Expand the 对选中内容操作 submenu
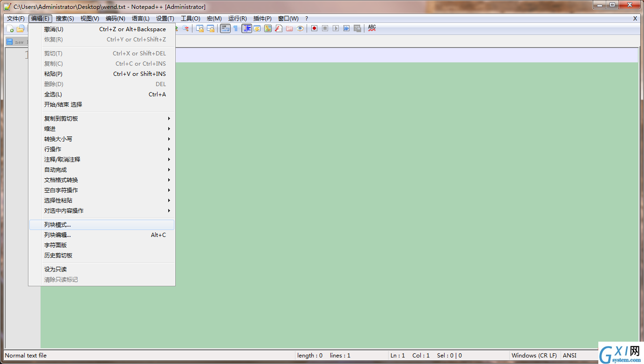644x364 pixels. pyautogui.click(x=102, y=211)
